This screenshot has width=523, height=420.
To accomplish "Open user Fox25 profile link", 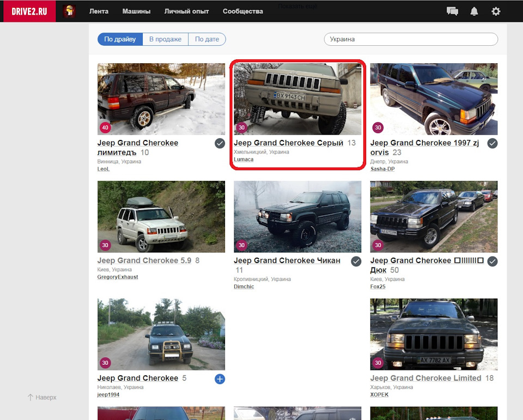I will tap(378, 287).
